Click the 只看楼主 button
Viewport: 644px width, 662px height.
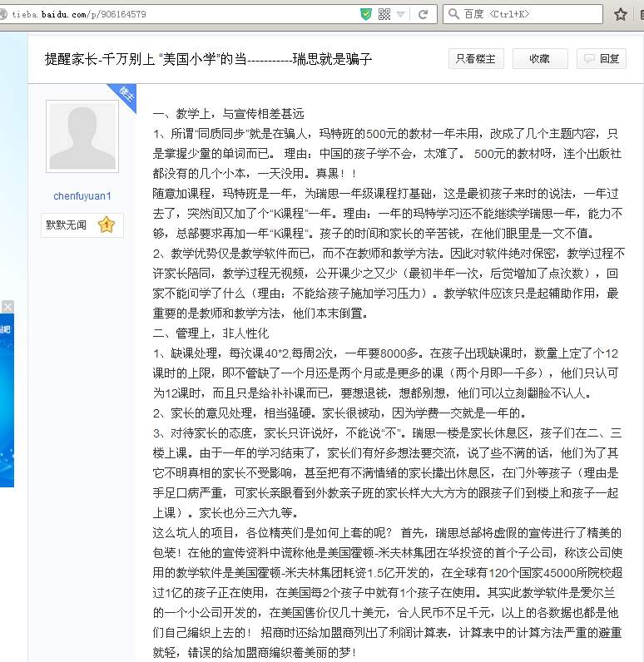click(x=476, y=59)
